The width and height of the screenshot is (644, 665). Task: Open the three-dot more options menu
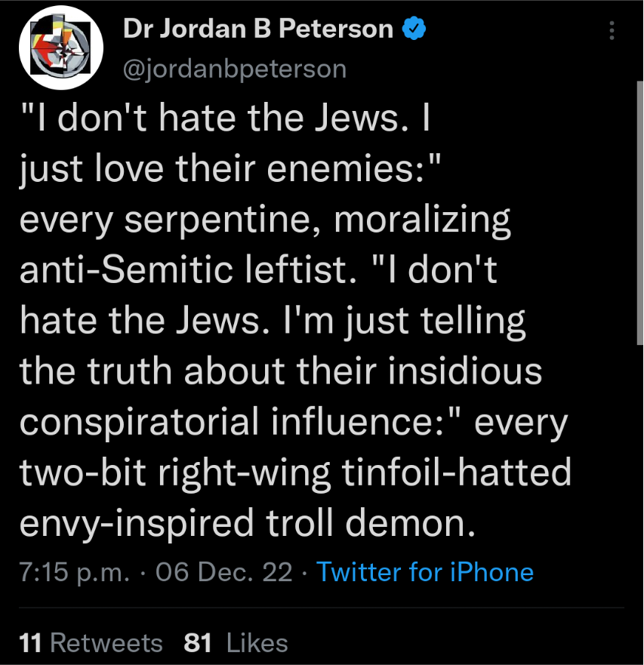[612, 30]
